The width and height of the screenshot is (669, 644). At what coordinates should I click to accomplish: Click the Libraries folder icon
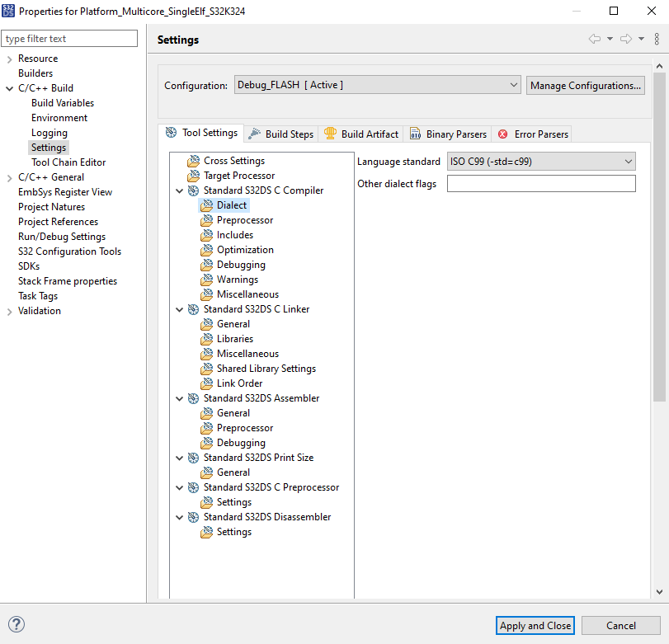206,339
